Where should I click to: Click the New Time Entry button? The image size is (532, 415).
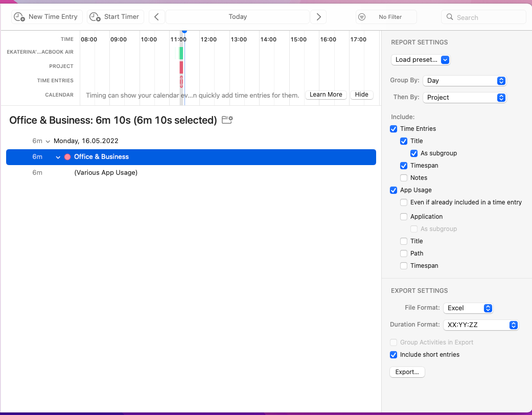(x=47, y=17)
